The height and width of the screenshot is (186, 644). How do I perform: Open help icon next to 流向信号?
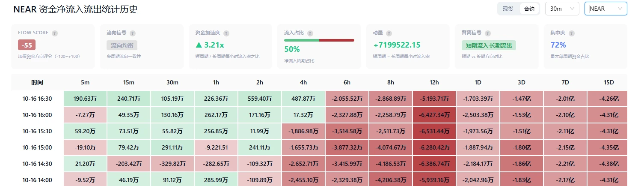click(133, 33)
